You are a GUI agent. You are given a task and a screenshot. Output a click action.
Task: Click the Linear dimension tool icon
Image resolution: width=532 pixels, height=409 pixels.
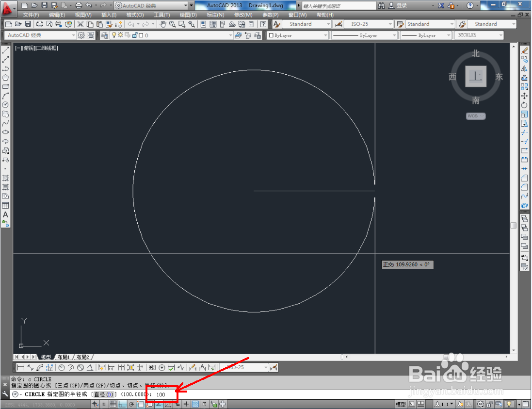click(x=21, y=367)
